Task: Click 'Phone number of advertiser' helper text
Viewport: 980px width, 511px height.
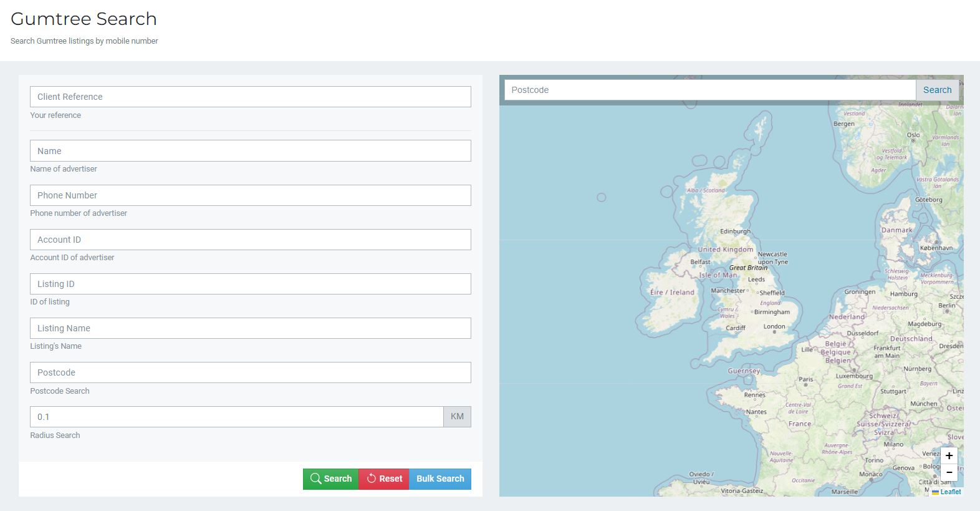Action: click(79, 213)
